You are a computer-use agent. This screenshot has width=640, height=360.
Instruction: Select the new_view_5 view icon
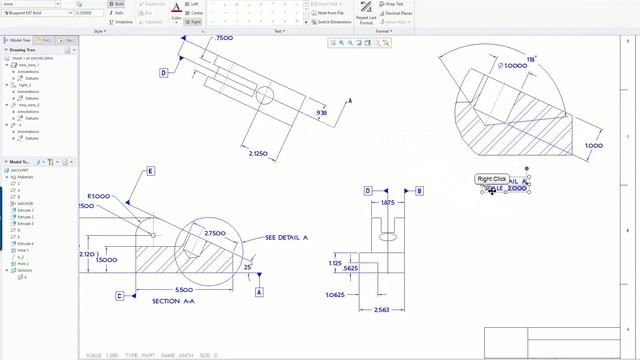[14, 105]
